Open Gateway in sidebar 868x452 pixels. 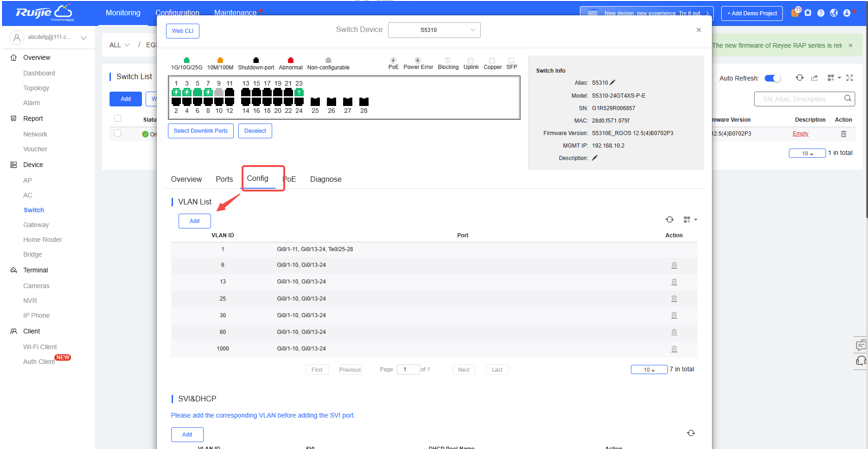36,225
